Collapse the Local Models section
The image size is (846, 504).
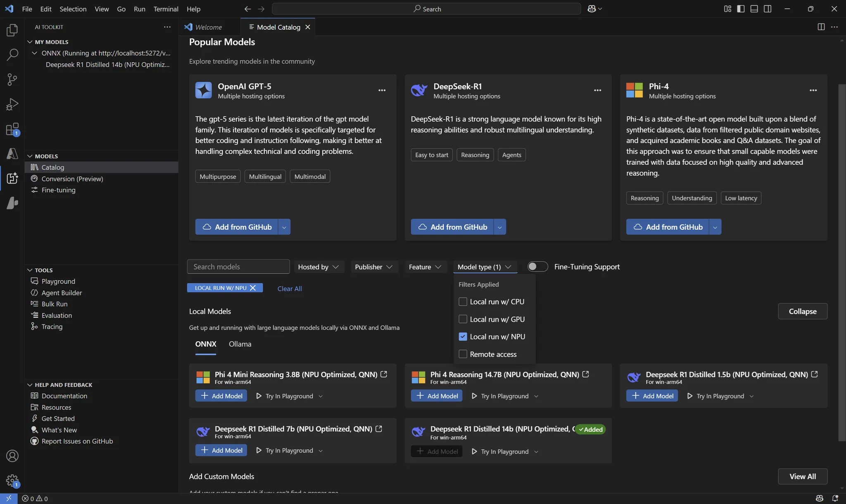(803, 311)
